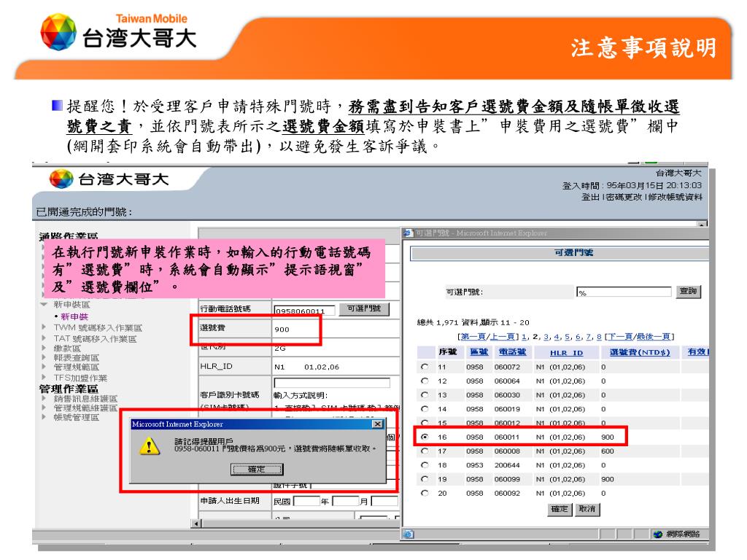Viewport: 747px width, 560px height.
Task: Click the phone cell 060011 in row 16
Action: point(507,437)
